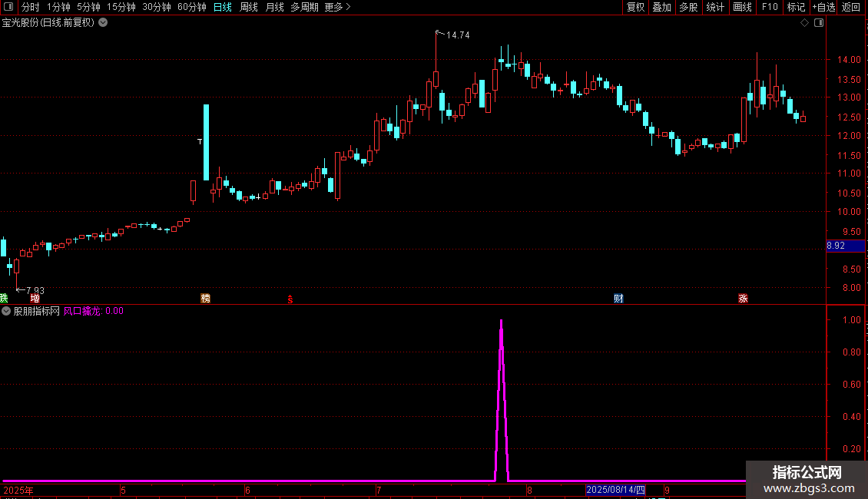Image resolution: width=868 pixels, height=499 pixels.
Task: Click the orange 榜 event marker
Action: [205, 298]
